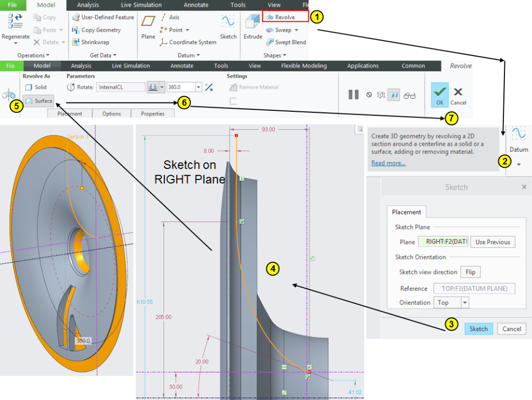Click the Sketch icon in Datum group
The image size is (532, 400).
tap(228, 26)
